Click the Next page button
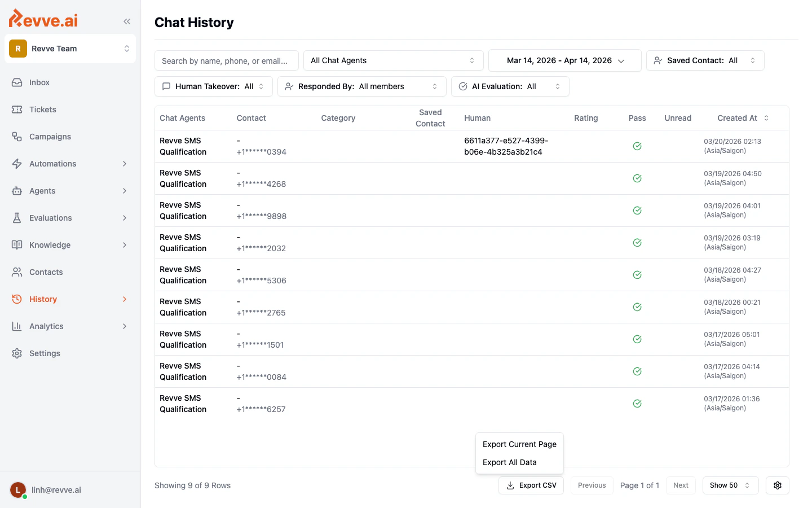The height and width of the screenshot is (508, 812). (x=681, y=485)
